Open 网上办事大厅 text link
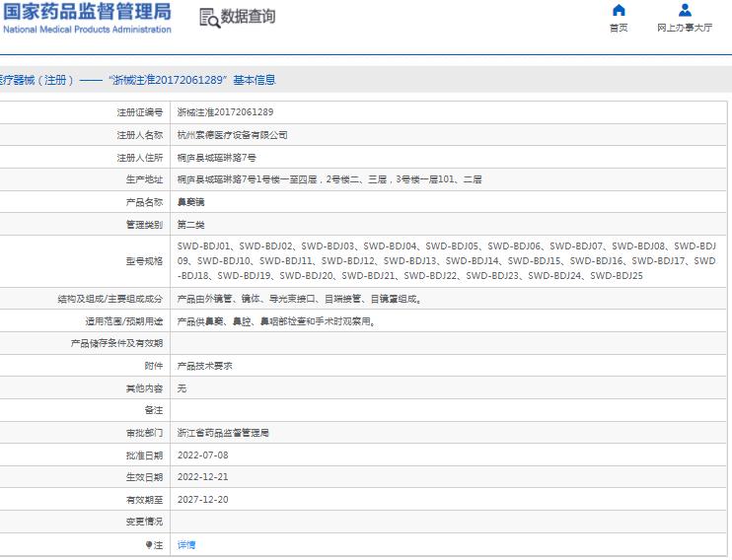Image resolution: width=732 pixels, height=560 pixels. point(685,28)
